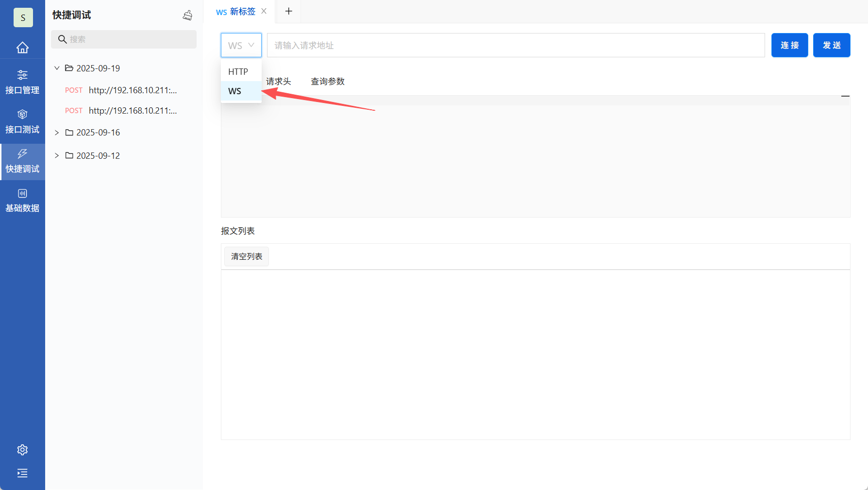Switch to 接口测试 in the sidebar

[22, 120]
